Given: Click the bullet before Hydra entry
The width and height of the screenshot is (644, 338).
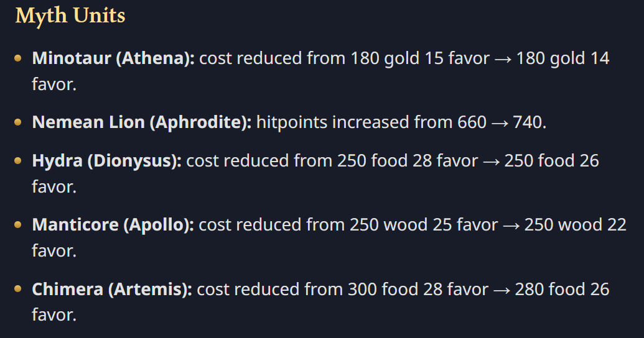Looking at the screenshot, I should (x=18, y=161).
